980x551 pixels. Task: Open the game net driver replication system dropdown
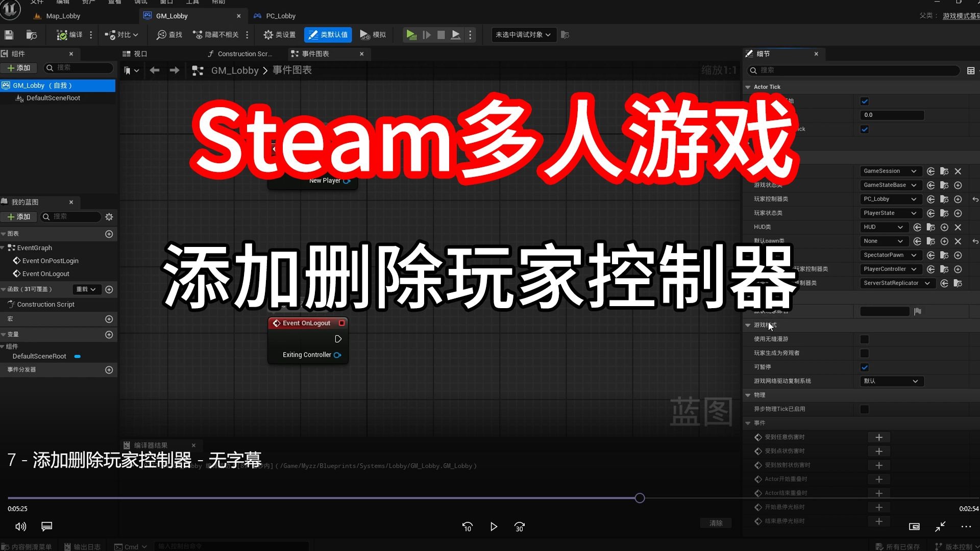coord(892,381)
